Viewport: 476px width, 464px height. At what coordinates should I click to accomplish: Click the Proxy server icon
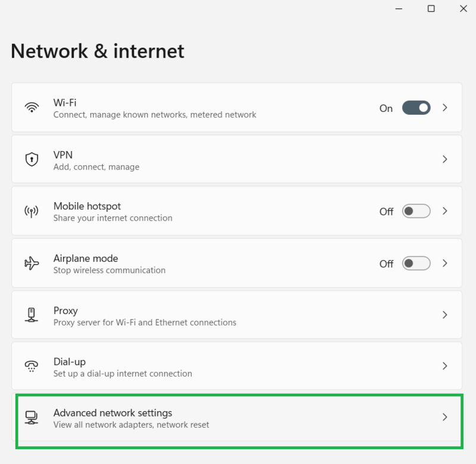(32, 315)
